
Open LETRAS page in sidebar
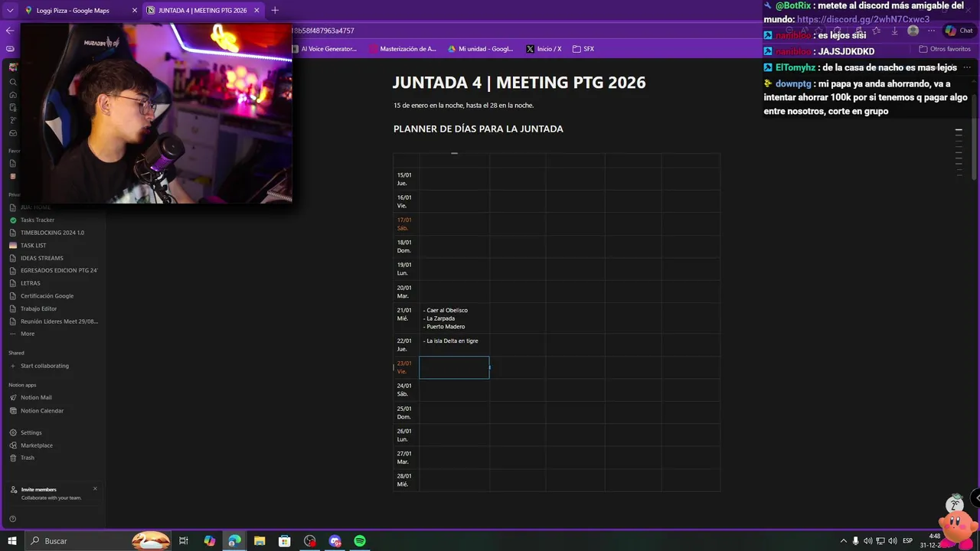[x=54, y=283]
